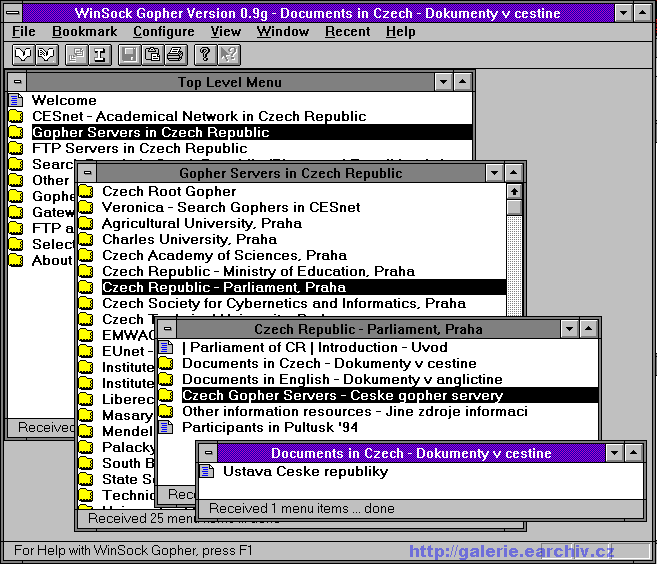This screenshot has height=564, width=657.
Task: Click the second book (edit bookmarks) toolbar icon
Action: [47, 54]
